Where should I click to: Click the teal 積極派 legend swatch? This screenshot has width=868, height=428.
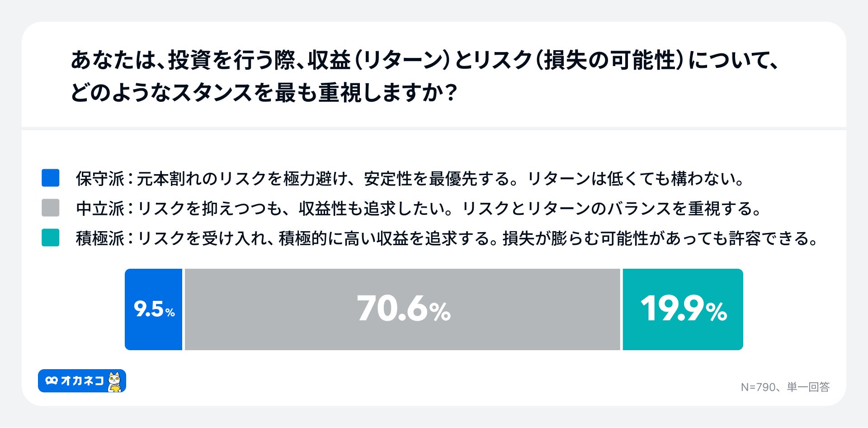click(50, 238)
